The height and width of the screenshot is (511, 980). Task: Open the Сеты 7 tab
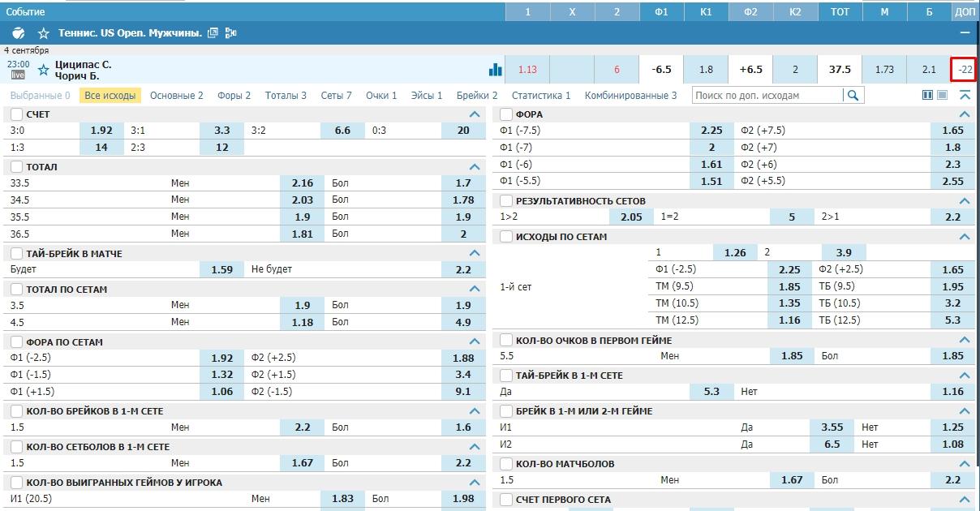336,95
